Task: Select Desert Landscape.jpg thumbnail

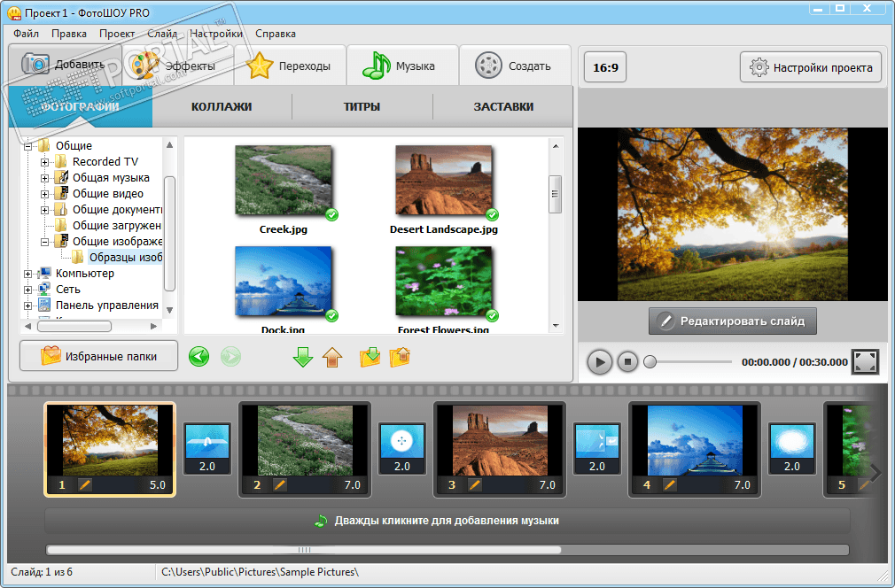Action: 443,182
